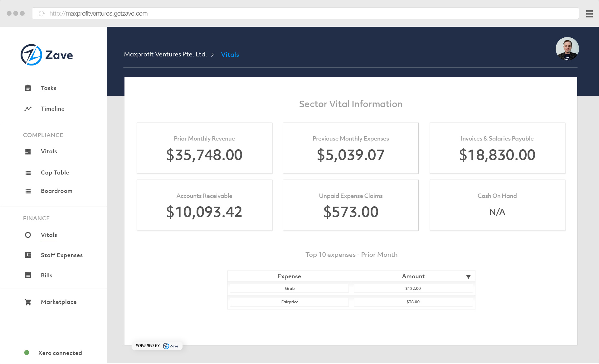Screen dimensions: 599x364
Task: Click the Finance Vitals circle icon
Action: pos(28,235)
